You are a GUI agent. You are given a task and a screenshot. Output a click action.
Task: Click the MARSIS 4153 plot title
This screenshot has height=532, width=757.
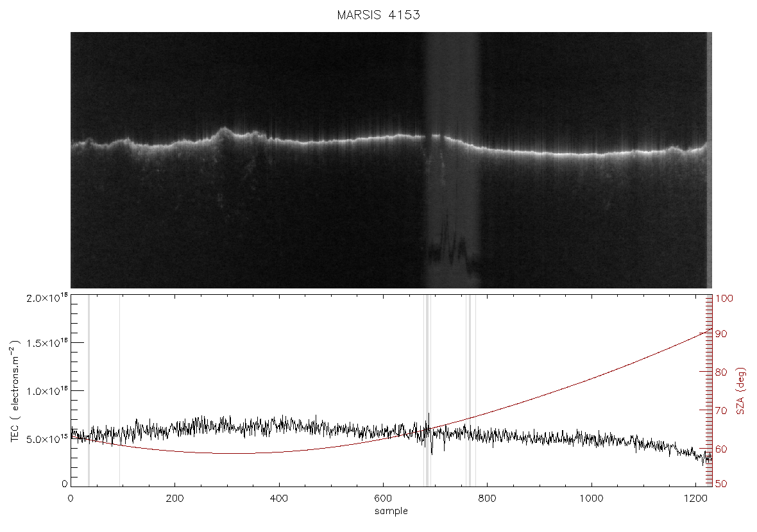[378, 15]
